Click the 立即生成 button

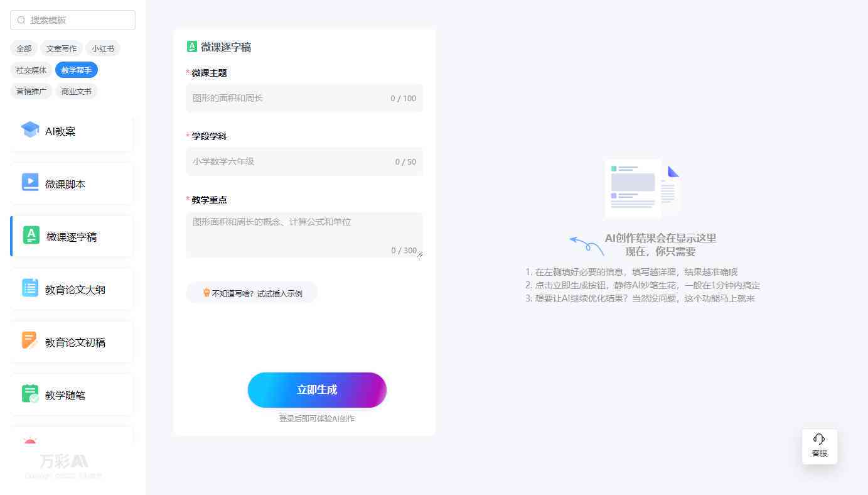(317, 390)
